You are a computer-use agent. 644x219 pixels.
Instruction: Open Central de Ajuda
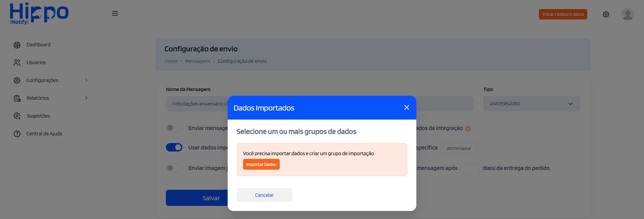pos(44,133)
